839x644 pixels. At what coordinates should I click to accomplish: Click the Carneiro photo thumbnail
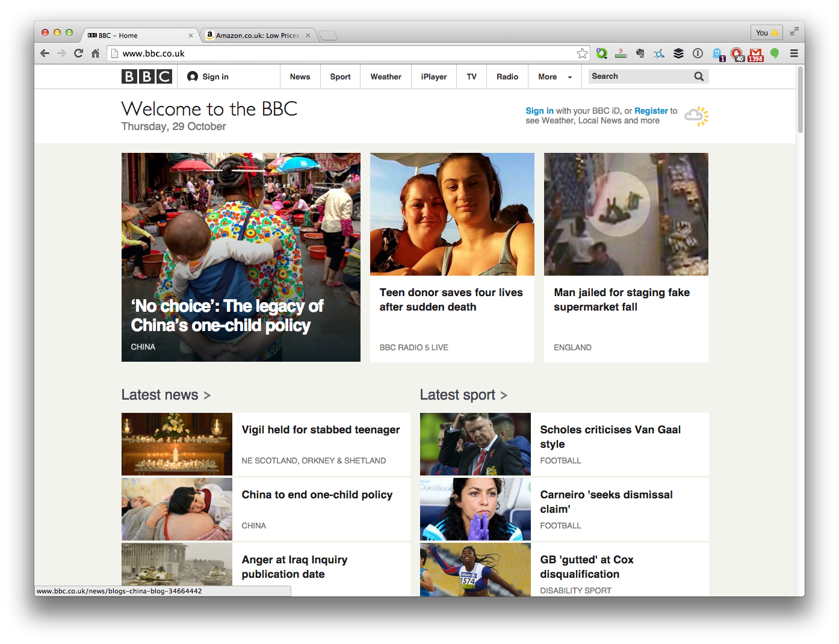[x=475, y=509]
